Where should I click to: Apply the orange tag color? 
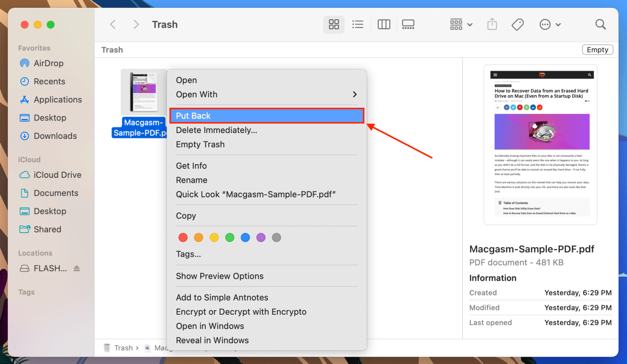(199, 237)
